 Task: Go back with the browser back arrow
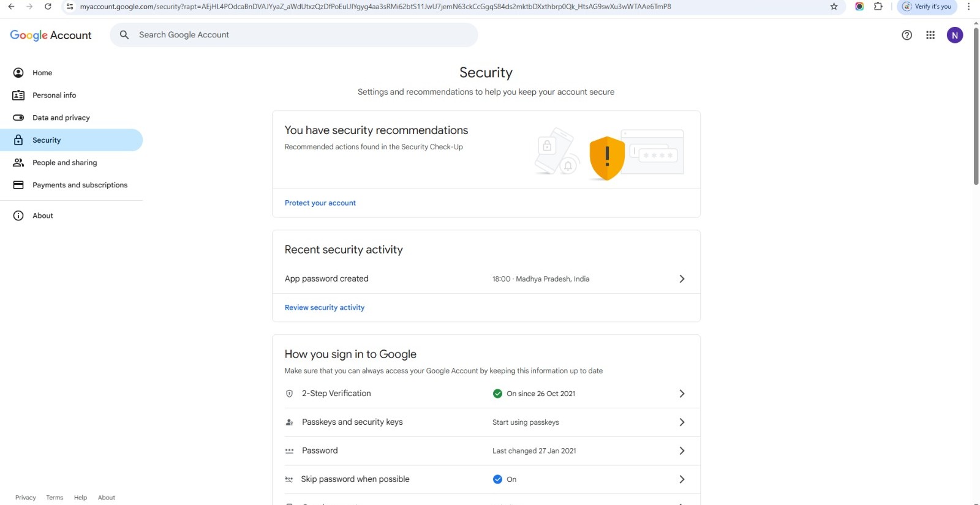click(x=11, y=7)
